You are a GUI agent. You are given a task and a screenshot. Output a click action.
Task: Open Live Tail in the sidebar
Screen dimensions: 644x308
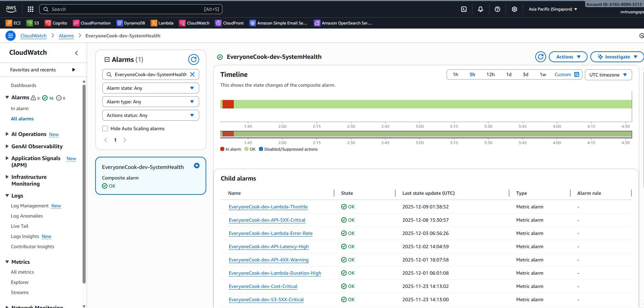[19, 226]
